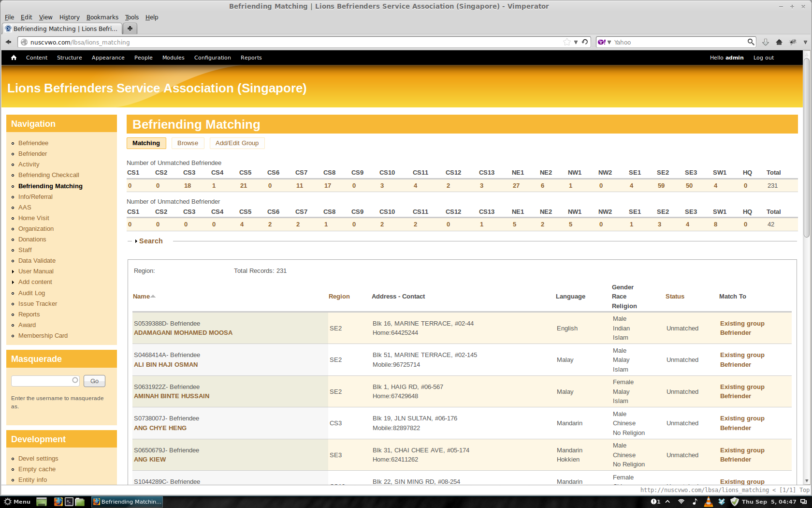Open Devel settings link

click(38, 459)
